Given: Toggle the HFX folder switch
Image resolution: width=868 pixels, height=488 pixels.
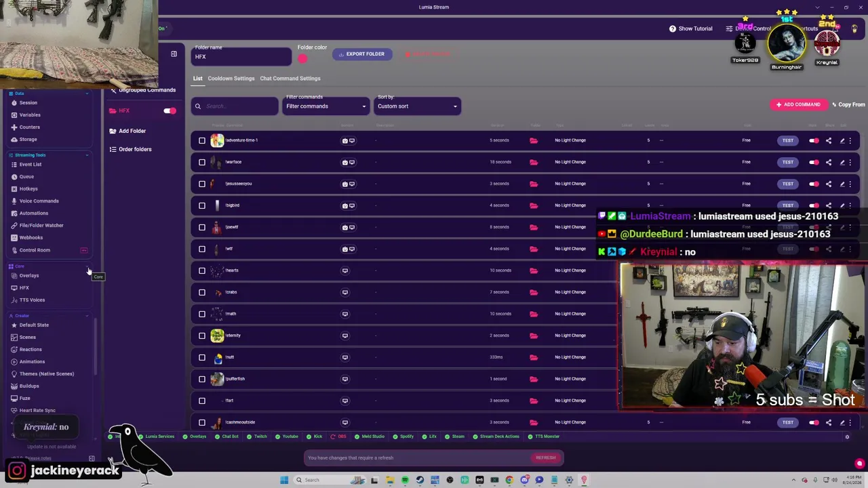Looking at the screenshot, I should coord(170,110).
